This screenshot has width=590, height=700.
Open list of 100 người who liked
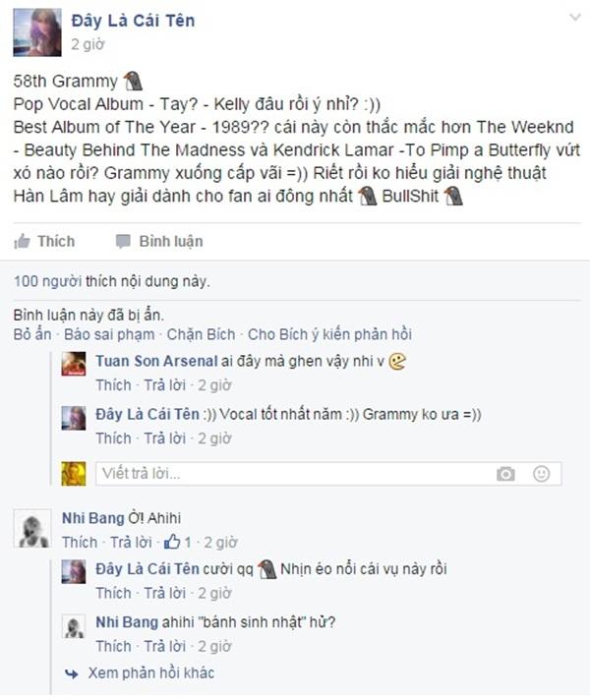[x=47, y=281]
